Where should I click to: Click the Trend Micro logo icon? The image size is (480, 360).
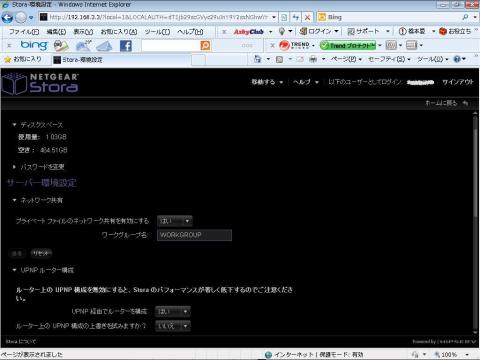pos(294,45)
